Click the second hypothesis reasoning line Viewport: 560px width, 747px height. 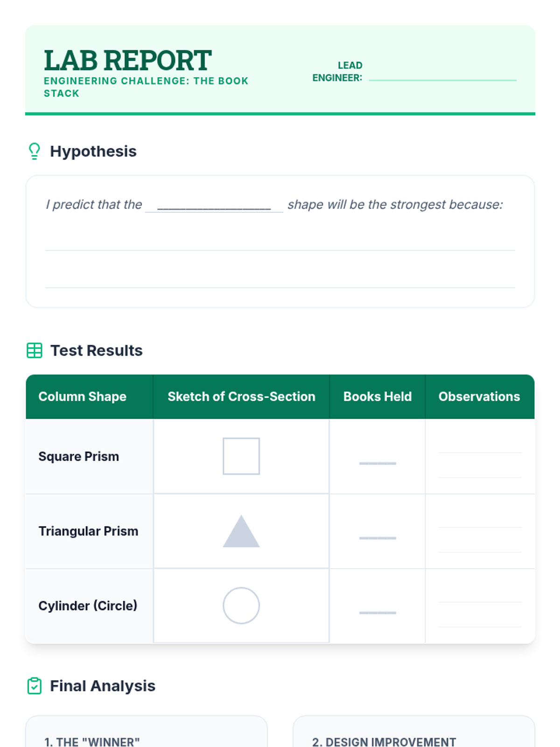coord(280,280)
